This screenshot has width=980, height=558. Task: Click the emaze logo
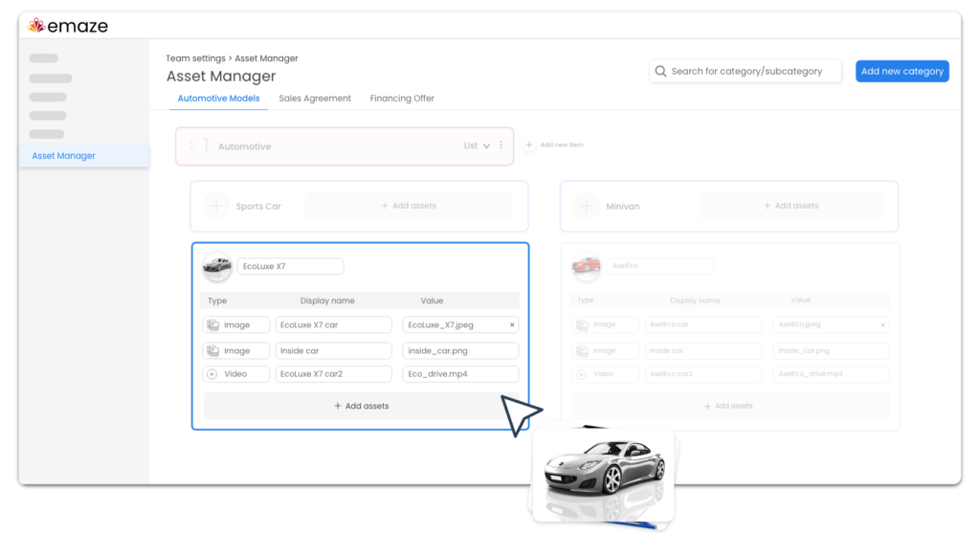(x=67, y=26)
